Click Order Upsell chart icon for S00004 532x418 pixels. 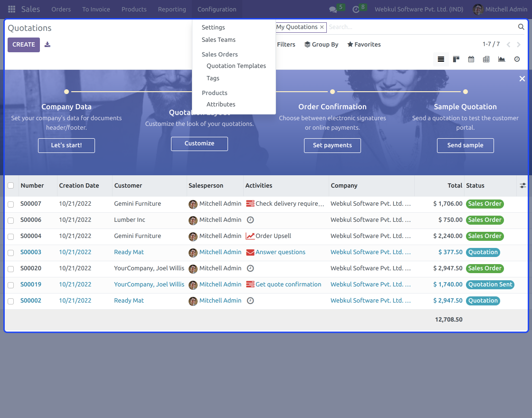250,236
